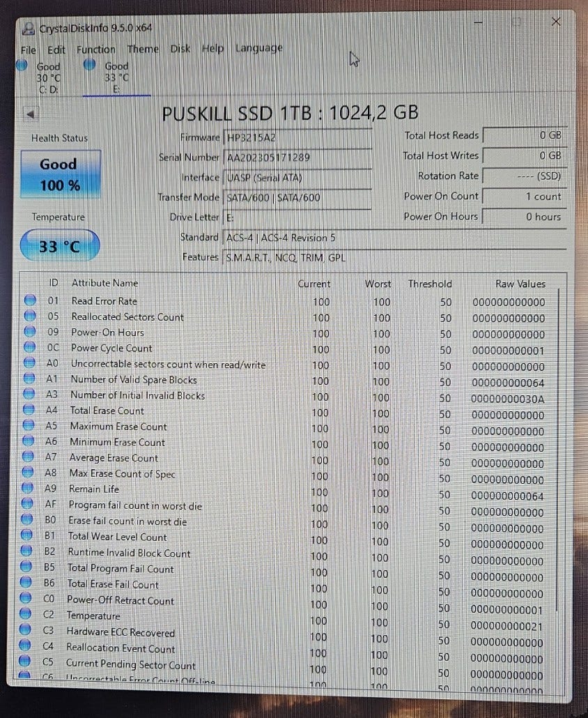Viewport: 588px width, 718px height.
Task: Click status icon of Current Pending Sector Count
Action: pyautogui.click(x=24, y=662)
